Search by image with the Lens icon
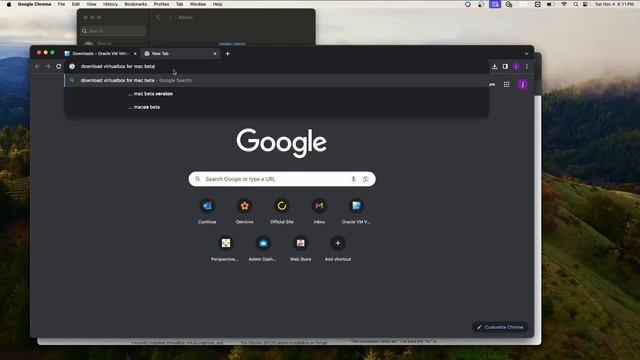The image size is (640, 360). click(x=366, y=179)
